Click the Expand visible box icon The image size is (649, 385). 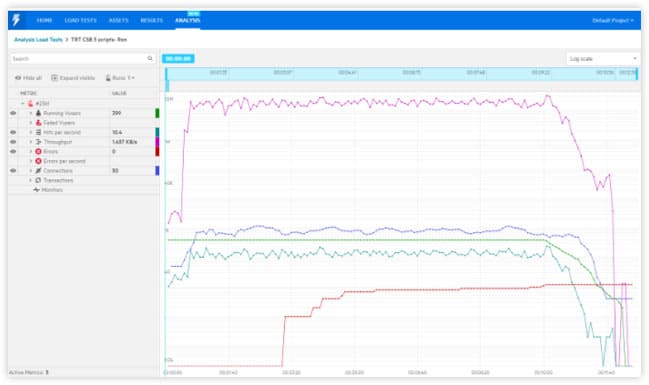click(x=54, y=78)
